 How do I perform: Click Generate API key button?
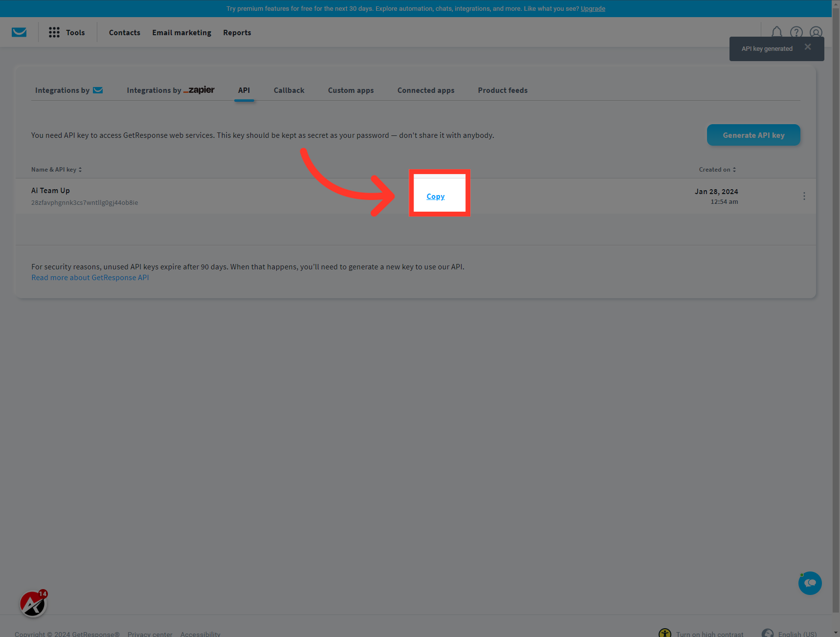coord(753,135)
